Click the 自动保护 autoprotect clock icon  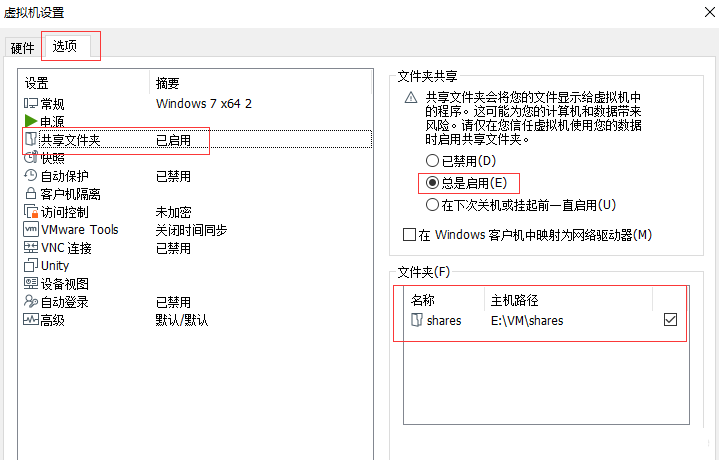(31, 176)
